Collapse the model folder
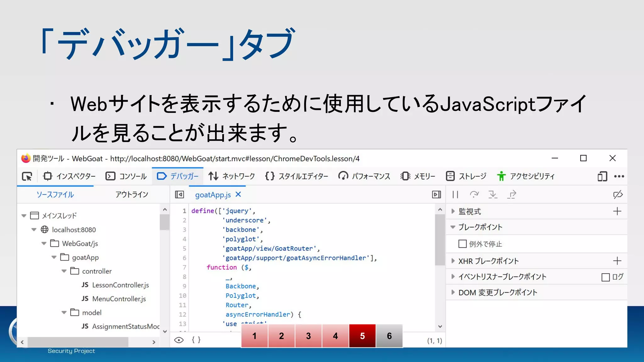644x362 pixels. [64, 312]
